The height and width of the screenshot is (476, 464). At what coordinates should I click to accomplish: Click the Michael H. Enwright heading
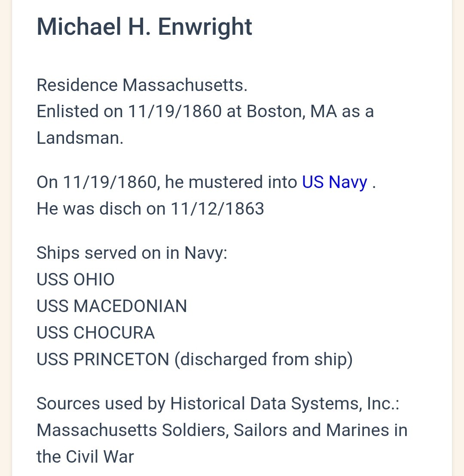[x=144, y=27]
